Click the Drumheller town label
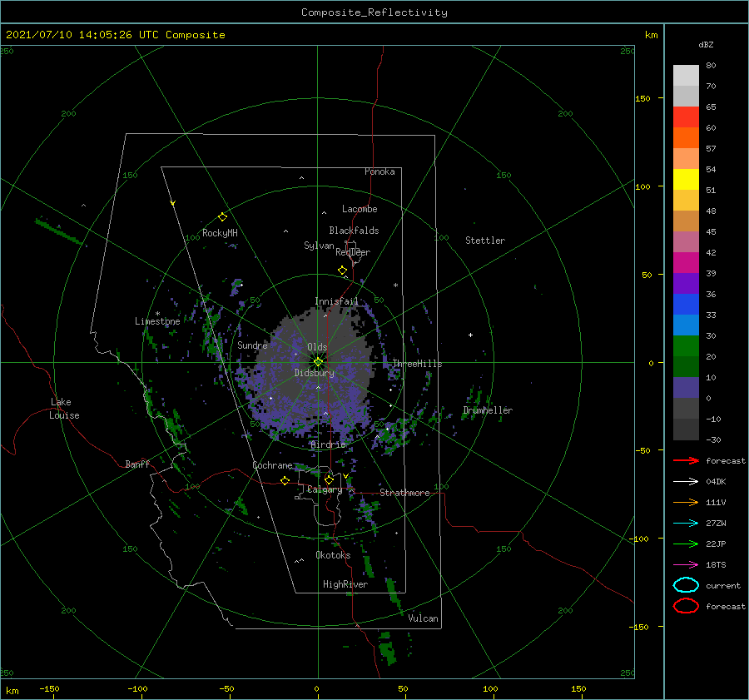Viewport: 749px width, 700px height. (487, 410)
